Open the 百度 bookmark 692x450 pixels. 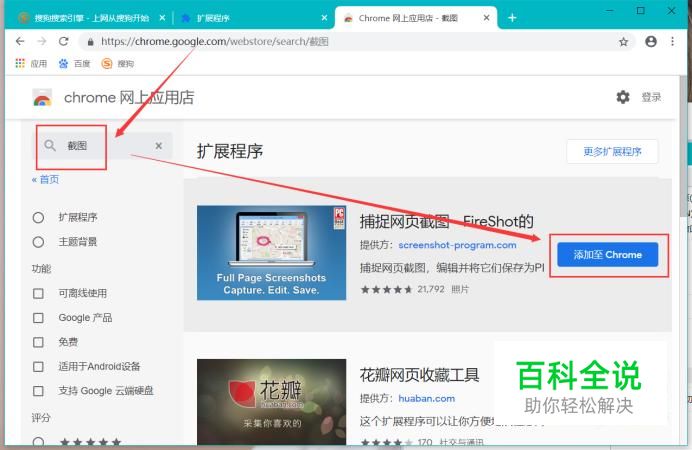[x=74, y=64]
